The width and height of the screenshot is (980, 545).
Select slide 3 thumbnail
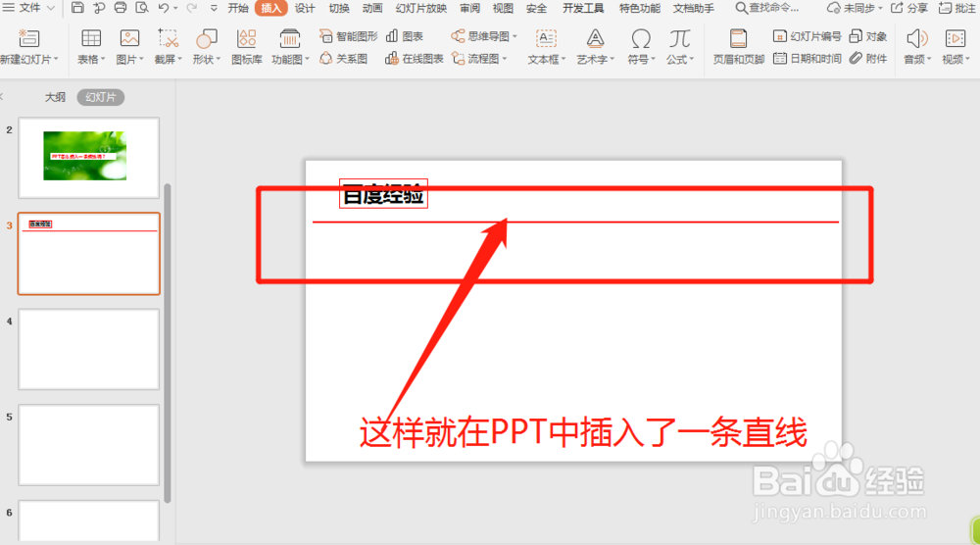tap(89, 253)
